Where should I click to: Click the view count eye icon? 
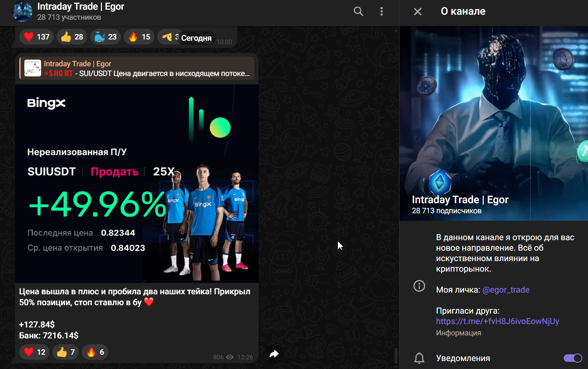(230, 357)
